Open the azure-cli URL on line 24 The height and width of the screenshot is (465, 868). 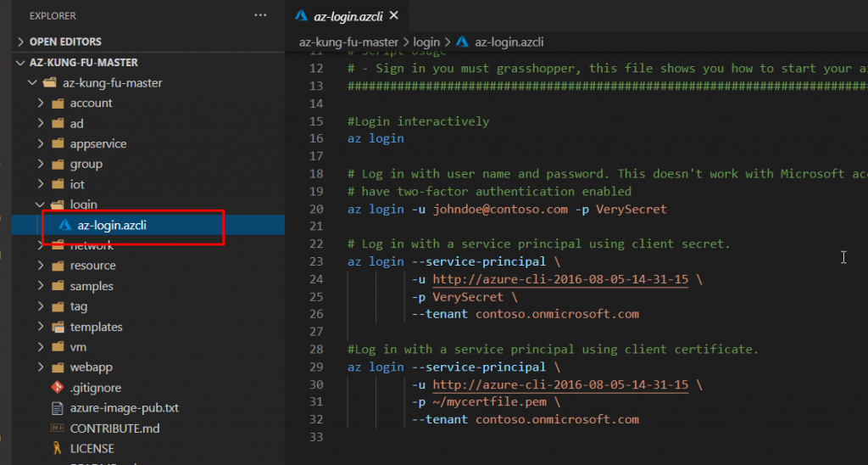pos(559,279)
